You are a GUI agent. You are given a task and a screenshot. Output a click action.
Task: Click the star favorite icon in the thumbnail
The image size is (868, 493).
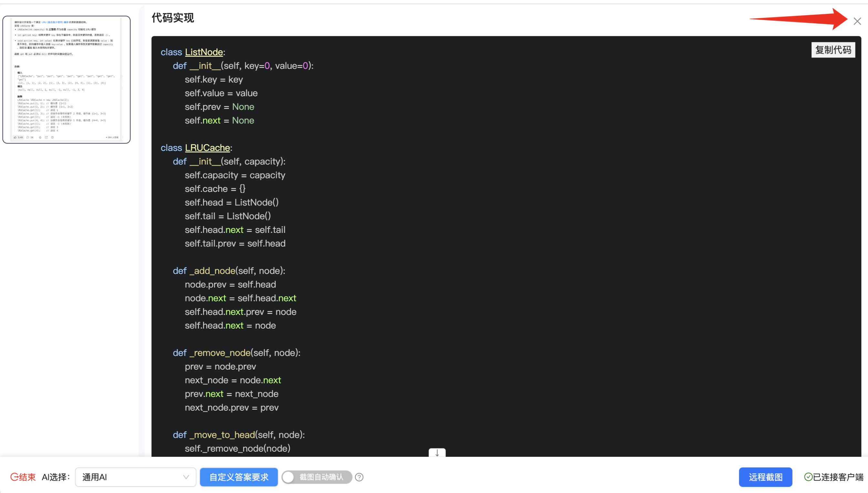(x=40, y=138)
